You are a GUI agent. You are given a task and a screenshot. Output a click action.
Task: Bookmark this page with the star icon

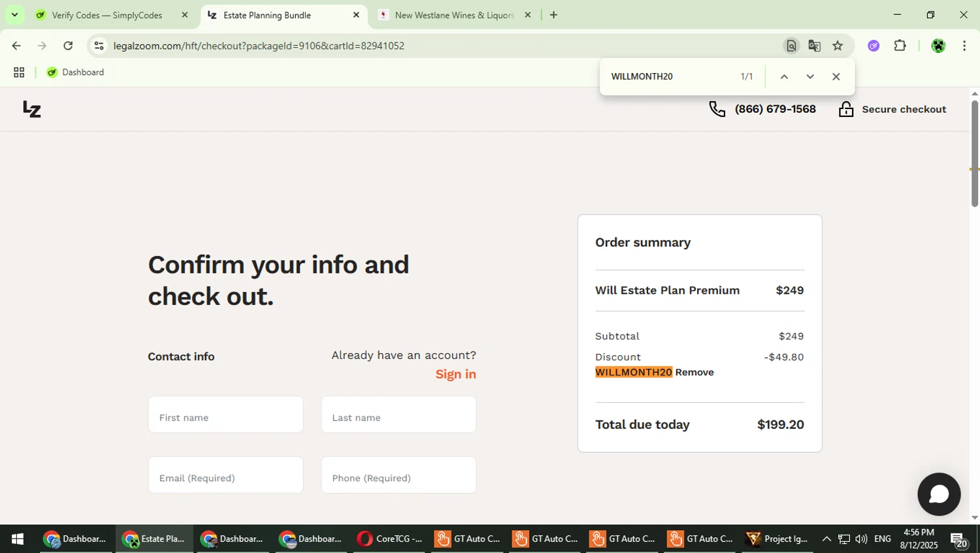point(838,46)
